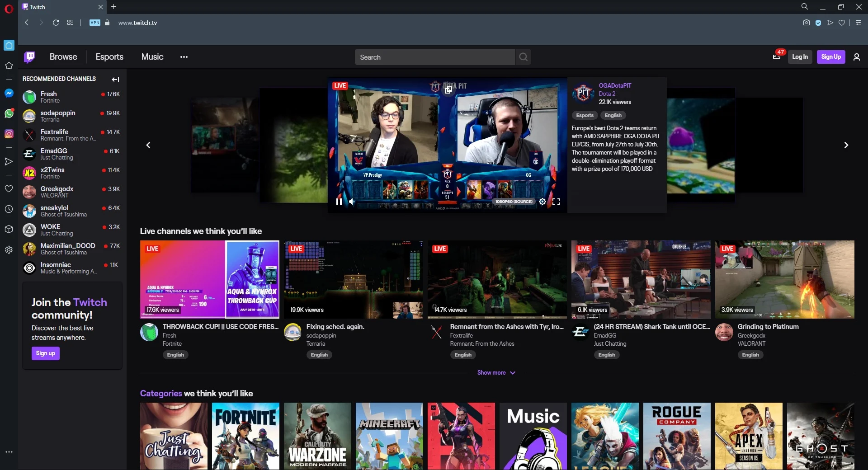The image size is (868, 470).
Task: Toggle the VPN badge
Action: [x=95, y=23]
